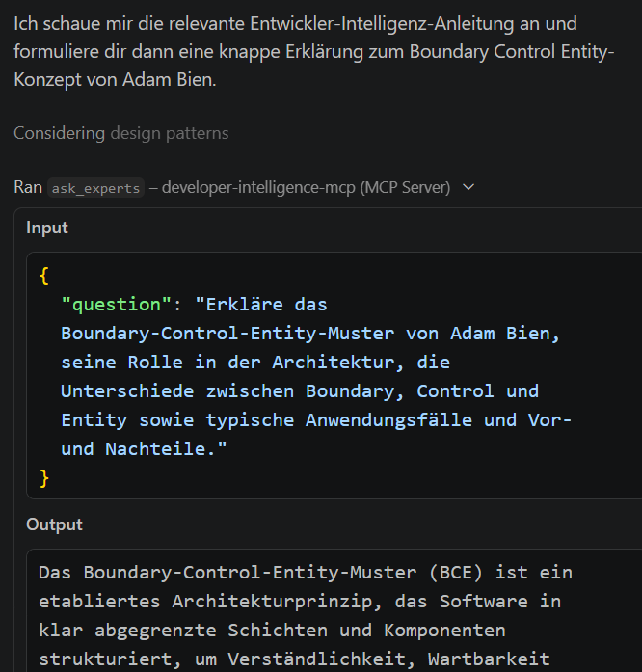This screenshot has width=642, height=672.
Task: Collapse the ask_experts tool call chevron
Action: pyautogui.click(x=468, y=187)
